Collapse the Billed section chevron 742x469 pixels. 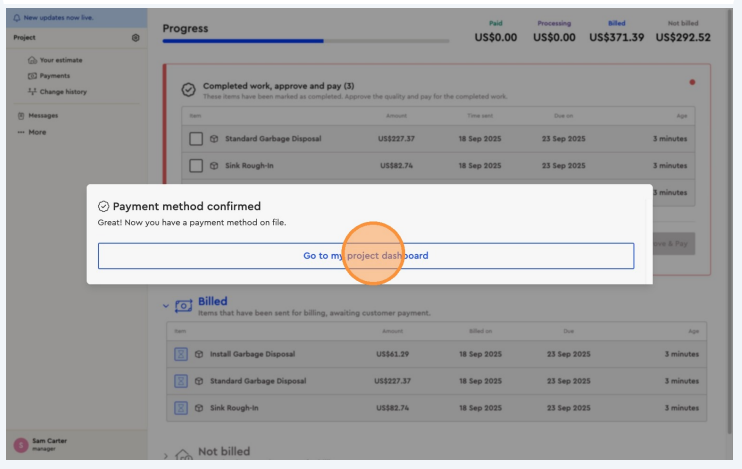tap(166, 306)
